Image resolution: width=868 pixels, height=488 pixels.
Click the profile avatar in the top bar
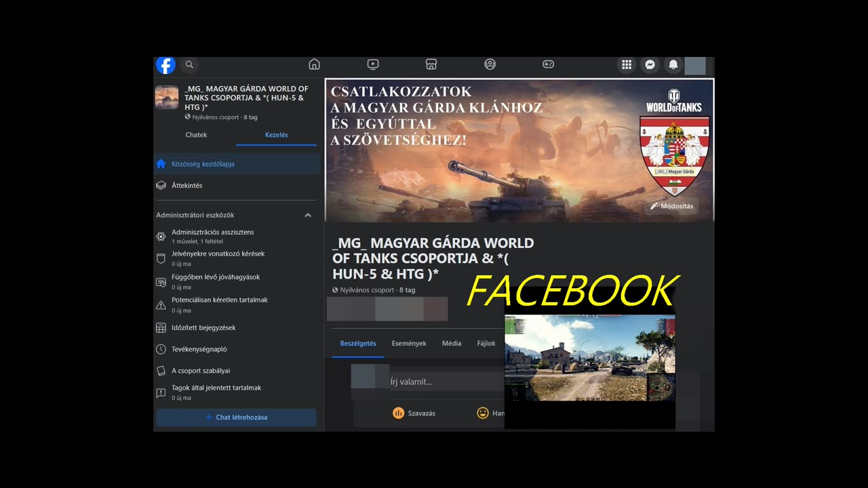point(695,66)
